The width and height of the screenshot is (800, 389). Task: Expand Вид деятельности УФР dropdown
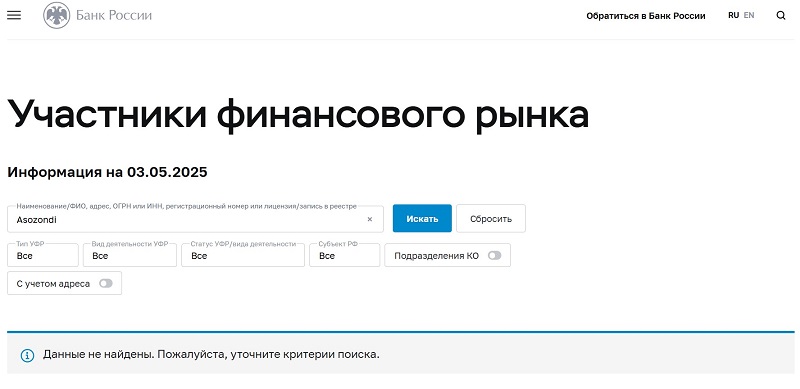point(130,255)
